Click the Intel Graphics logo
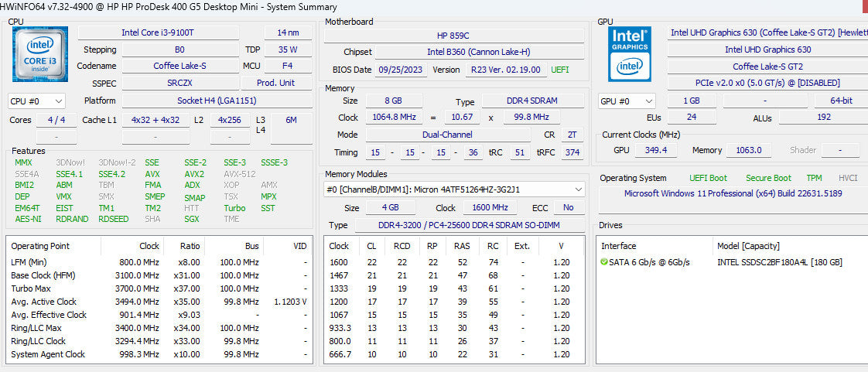868x372 pixels. [630, 53]
